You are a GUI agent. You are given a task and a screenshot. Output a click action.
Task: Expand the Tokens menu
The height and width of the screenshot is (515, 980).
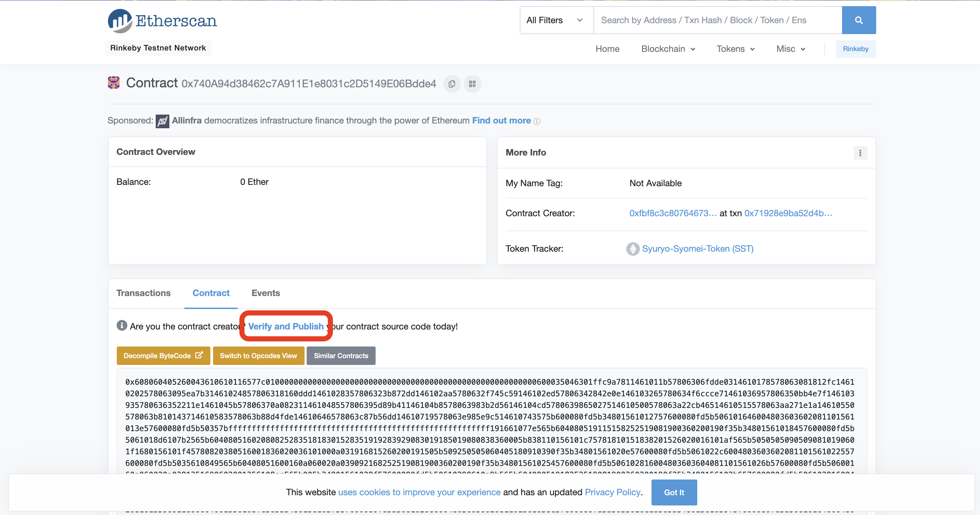click(736, 49)
